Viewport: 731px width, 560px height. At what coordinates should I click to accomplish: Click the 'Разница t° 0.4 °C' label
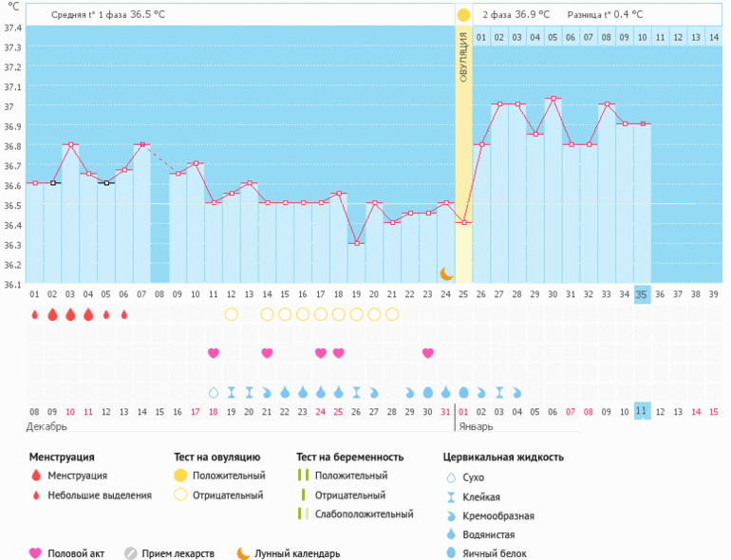coord(605,14)
